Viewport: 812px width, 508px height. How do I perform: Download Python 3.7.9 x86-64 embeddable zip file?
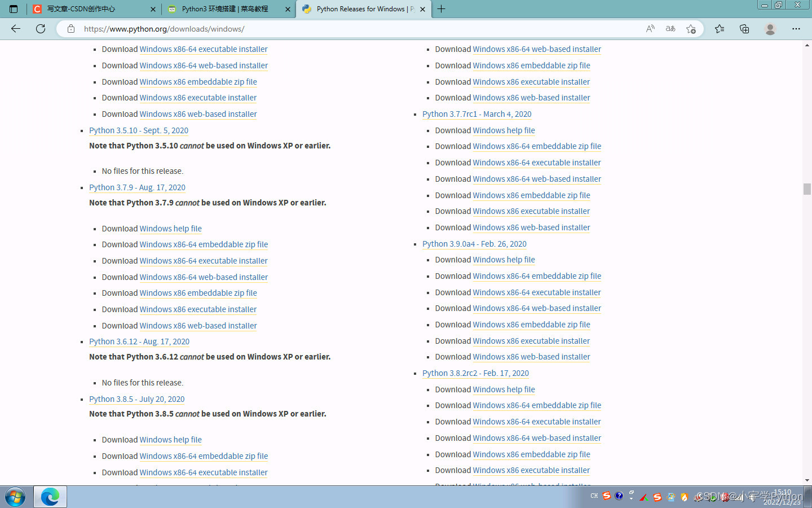tap(204, 244)
